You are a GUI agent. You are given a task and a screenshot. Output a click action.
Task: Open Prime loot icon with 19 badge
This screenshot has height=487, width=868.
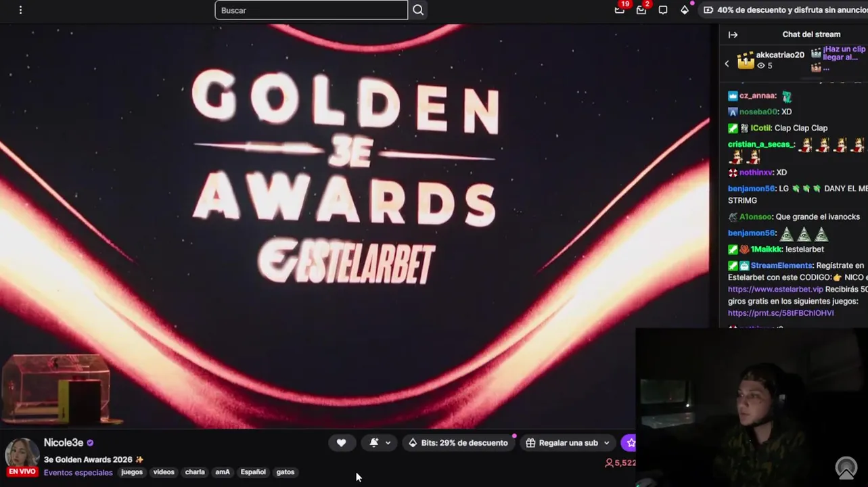click(x=620, y=9)
